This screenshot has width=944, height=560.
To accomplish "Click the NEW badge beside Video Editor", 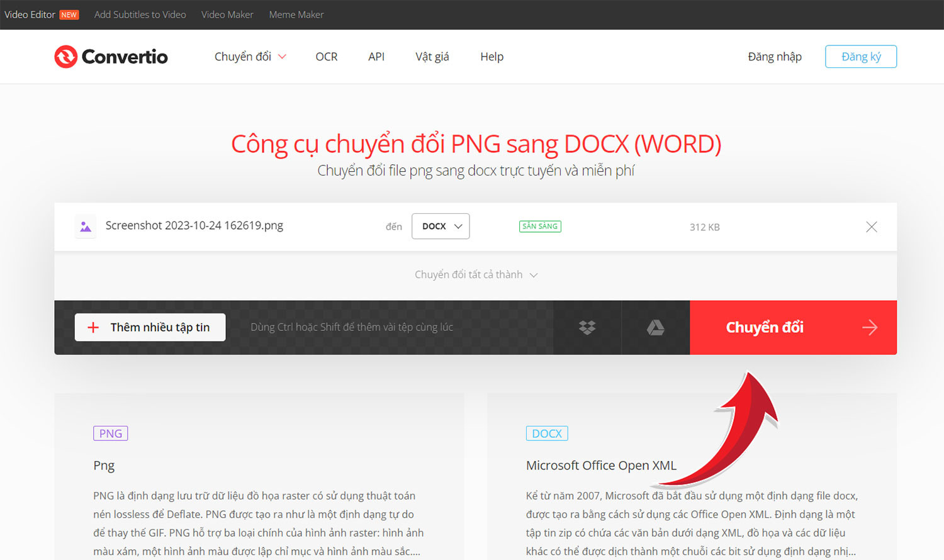I will click(x=69, y=14).
